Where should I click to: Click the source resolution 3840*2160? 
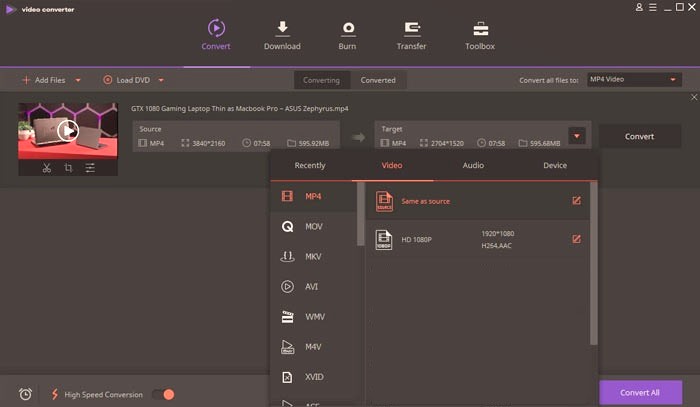pos(208,143)
